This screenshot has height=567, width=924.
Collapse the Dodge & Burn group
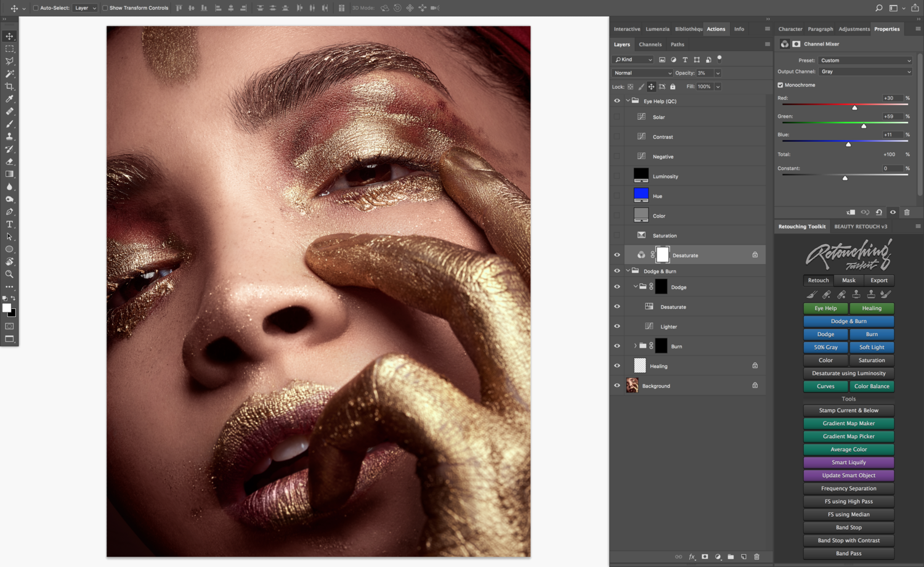628,271
